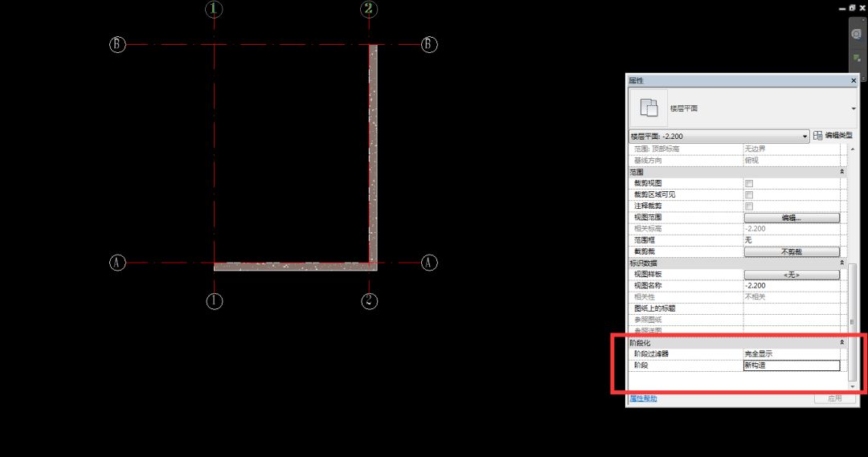Click the properties scrollbar up arrow

853,149
